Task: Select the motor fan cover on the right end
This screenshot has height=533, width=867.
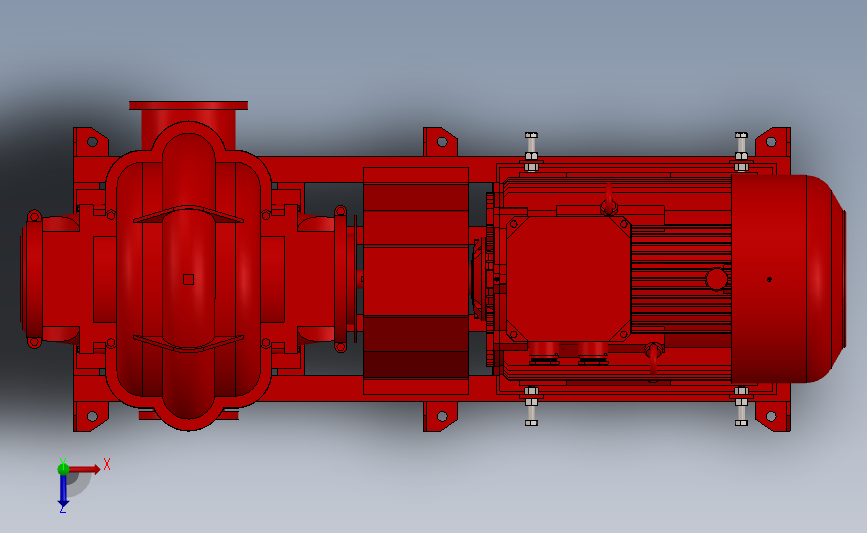Action: pyautogui.click(x=788, y=279)
